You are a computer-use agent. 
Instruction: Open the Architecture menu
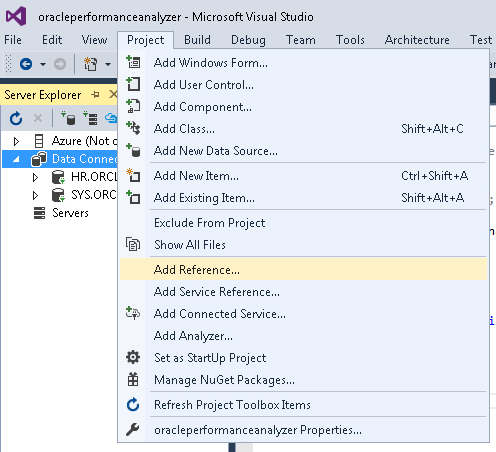click(x=417, y=40)
